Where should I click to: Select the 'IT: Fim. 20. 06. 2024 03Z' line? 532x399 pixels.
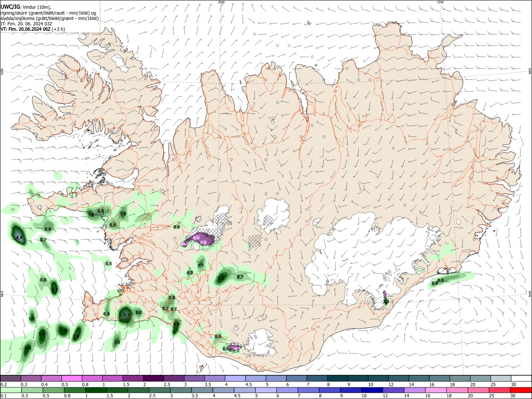[26, 24]
